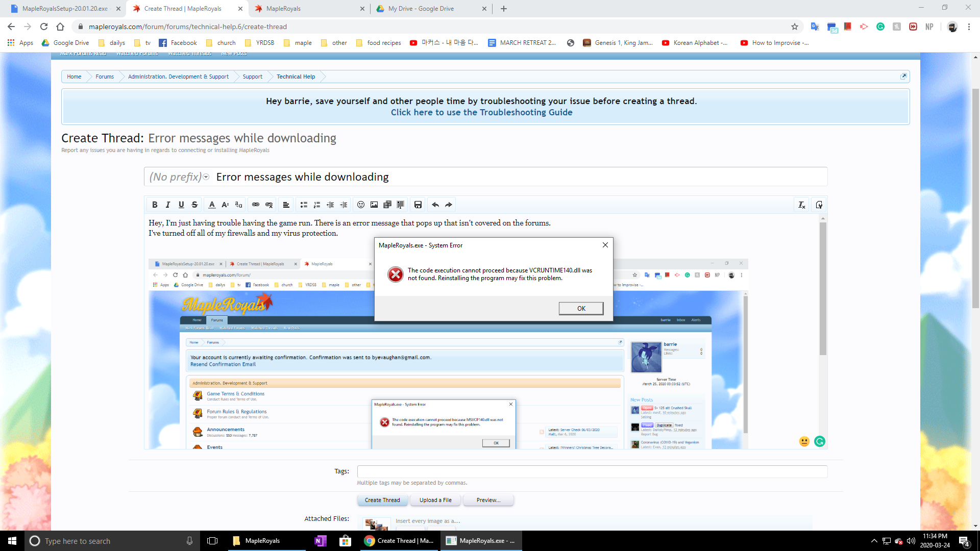The width and height of the screenshot is (980, 551).
Task: Open the insert quote/code menu
Action: click(x=401, y=205)
